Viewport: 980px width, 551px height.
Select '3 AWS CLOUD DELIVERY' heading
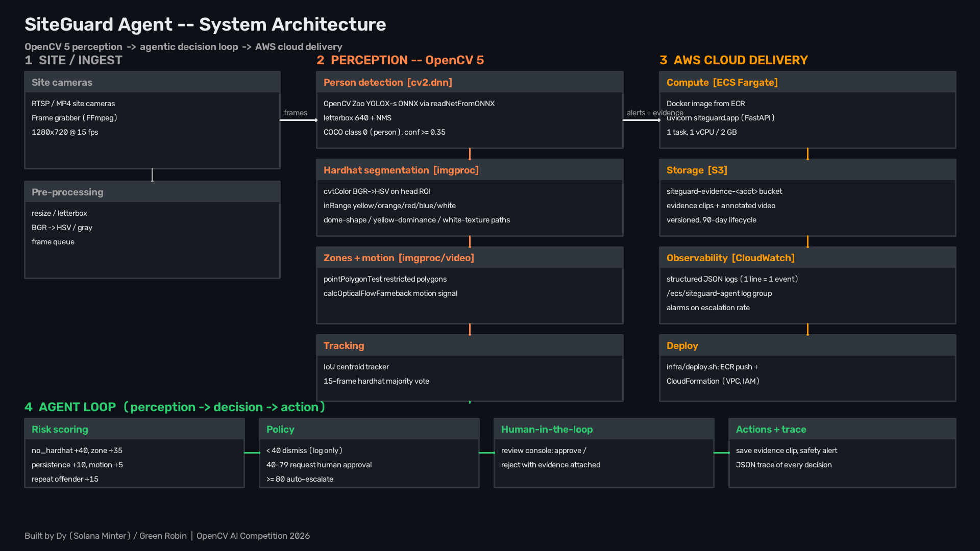(733, 60)
